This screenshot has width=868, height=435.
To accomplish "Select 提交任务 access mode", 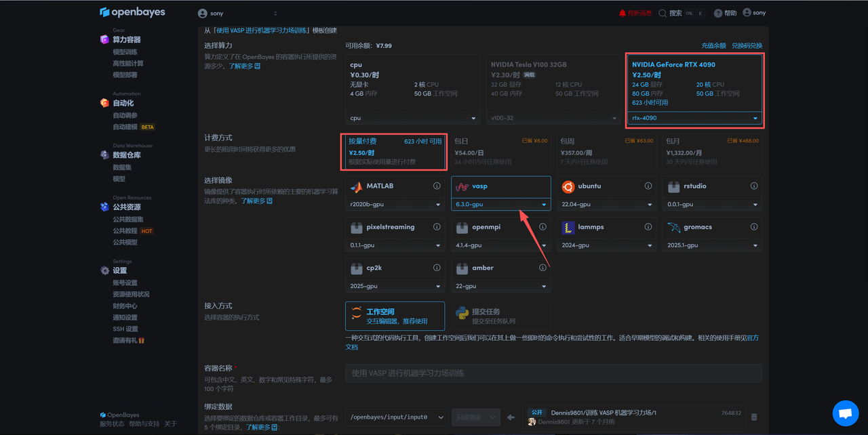I will [x=500, y=316].
